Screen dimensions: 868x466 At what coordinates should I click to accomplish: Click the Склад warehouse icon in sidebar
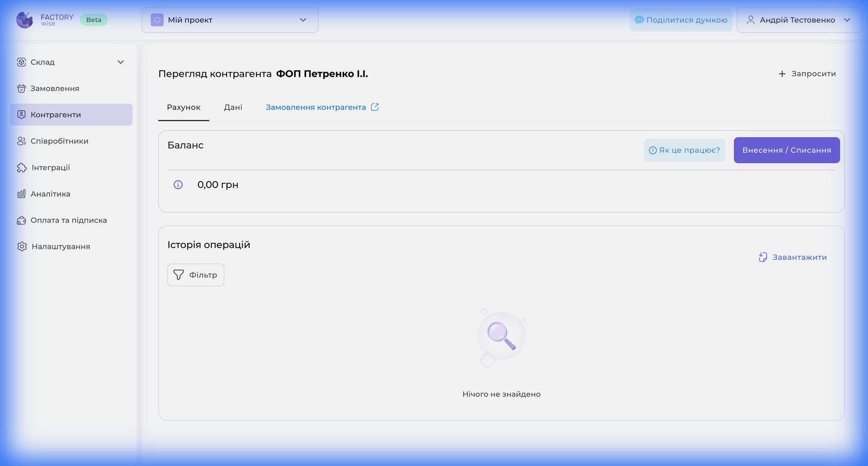pos(21,62)
